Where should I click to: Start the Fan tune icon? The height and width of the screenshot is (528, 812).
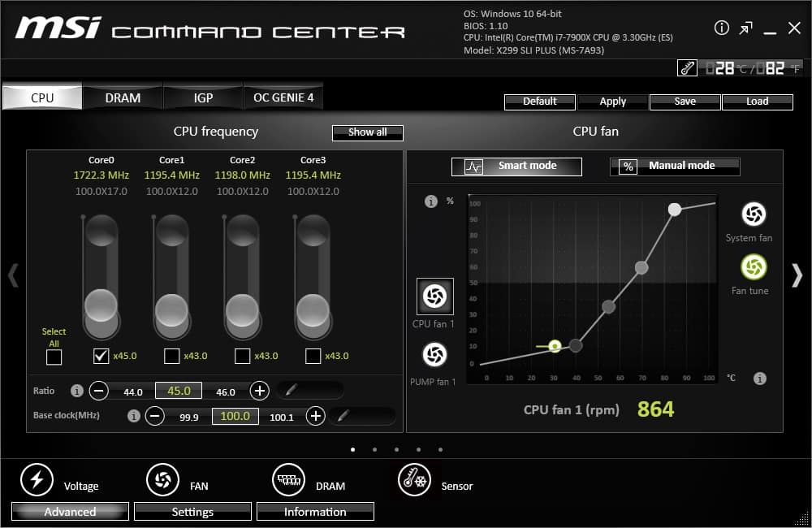[754, 267]
